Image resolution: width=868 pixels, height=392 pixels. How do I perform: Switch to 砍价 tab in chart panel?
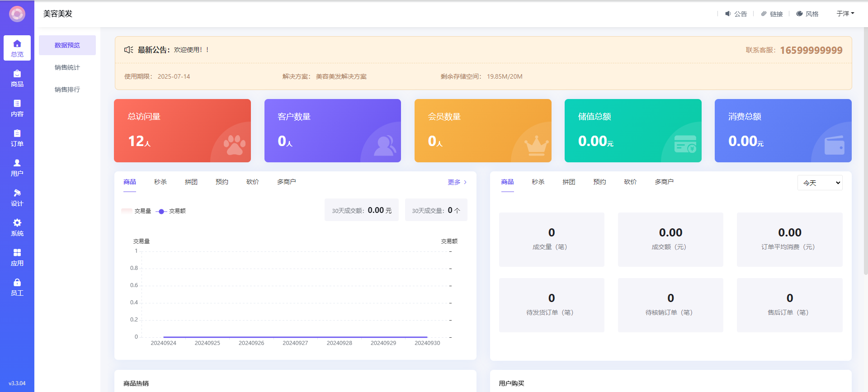tap(253, 182)
